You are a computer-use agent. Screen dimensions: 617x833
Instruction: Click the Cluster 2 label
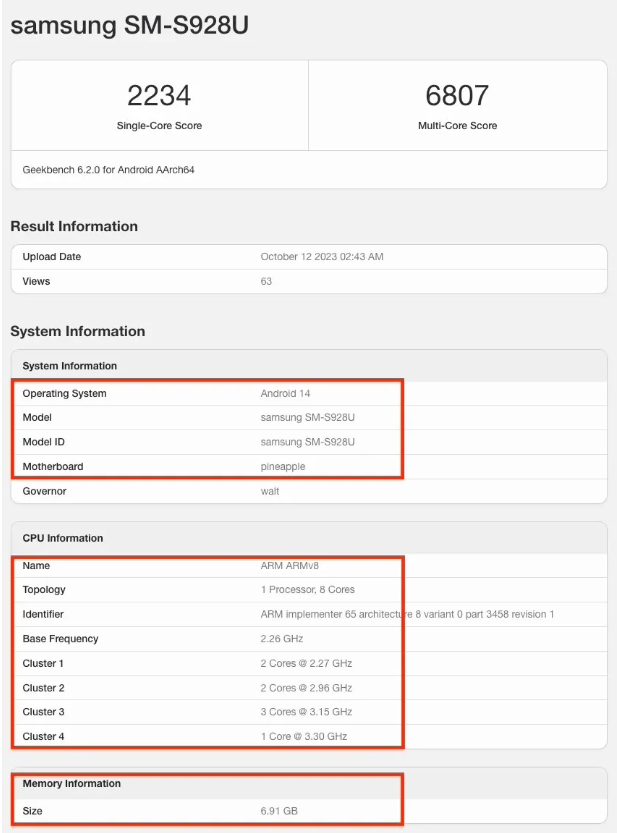pyautogui.click(x=44, y=688)
